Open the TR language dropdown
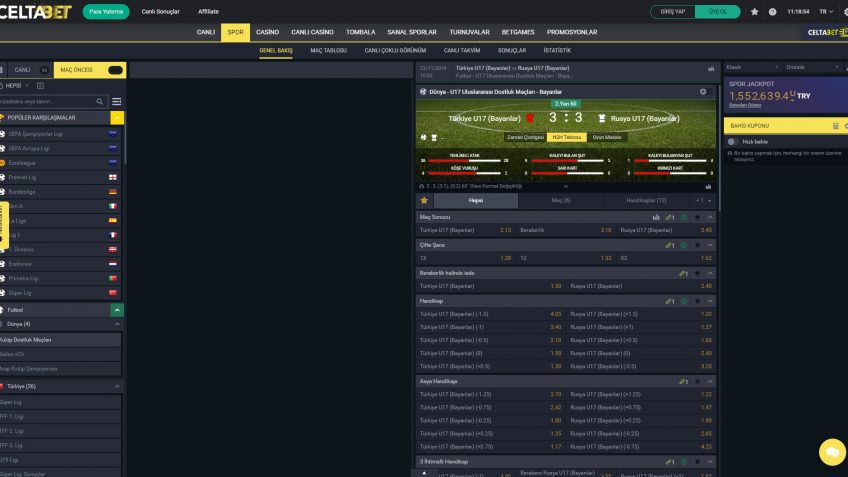848x477 pixels. point(825,11)
